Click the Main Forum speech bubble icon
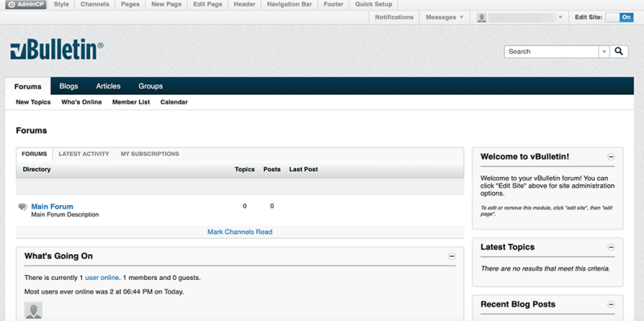The height and width of the screenshot is (321, 644). pos(23,207)
